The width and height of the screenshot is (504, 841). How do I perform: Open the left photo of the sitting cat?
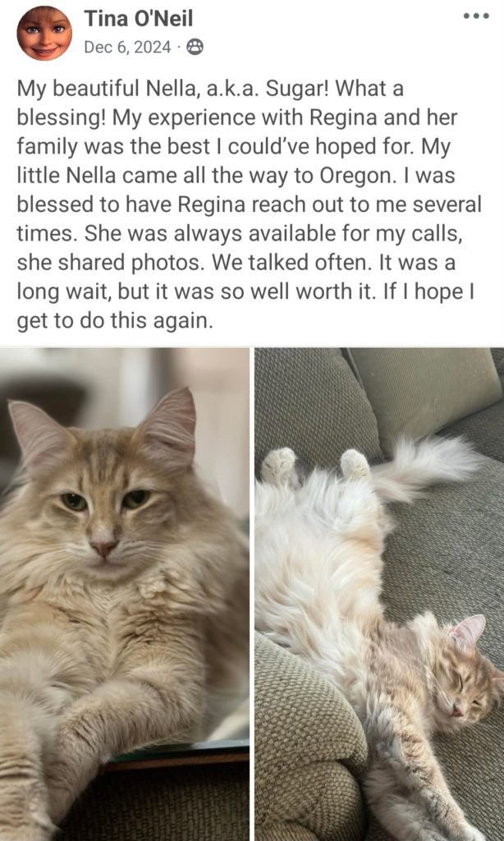pos(125,594)
